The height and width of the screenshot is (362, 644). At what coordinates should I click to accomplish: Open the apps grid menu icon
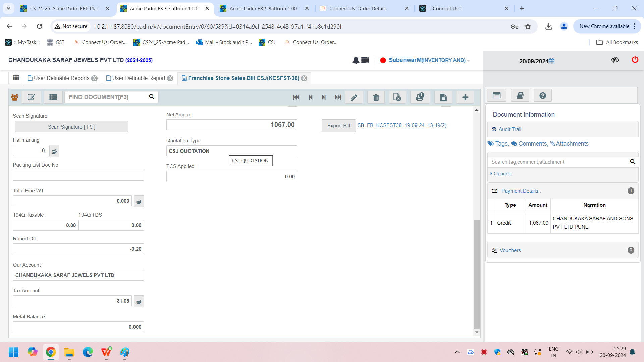16,78
